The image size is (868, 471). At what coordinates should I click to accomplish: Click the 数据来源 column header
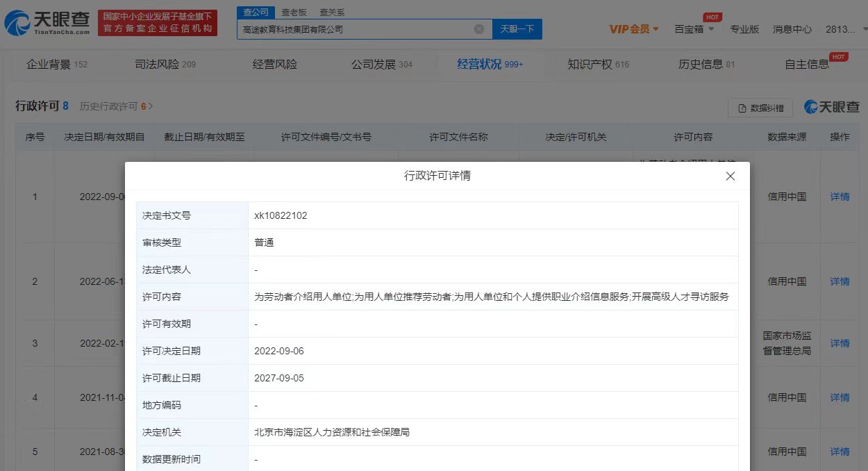(787, 137)
